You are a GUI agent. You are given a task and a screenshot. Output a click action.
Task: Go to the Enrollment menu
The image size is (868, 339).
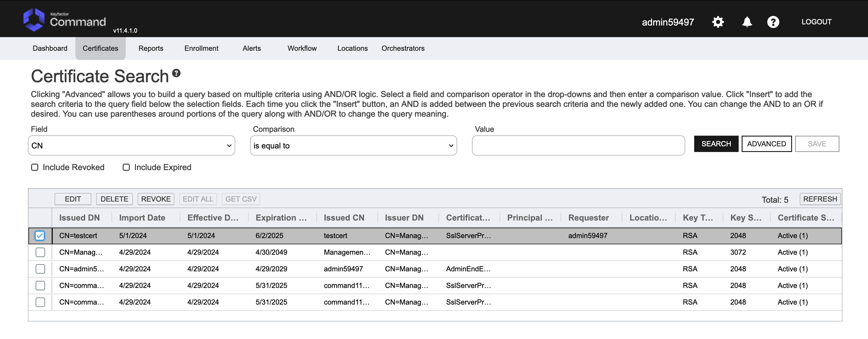pyautogui.click(x=201, y=48)
